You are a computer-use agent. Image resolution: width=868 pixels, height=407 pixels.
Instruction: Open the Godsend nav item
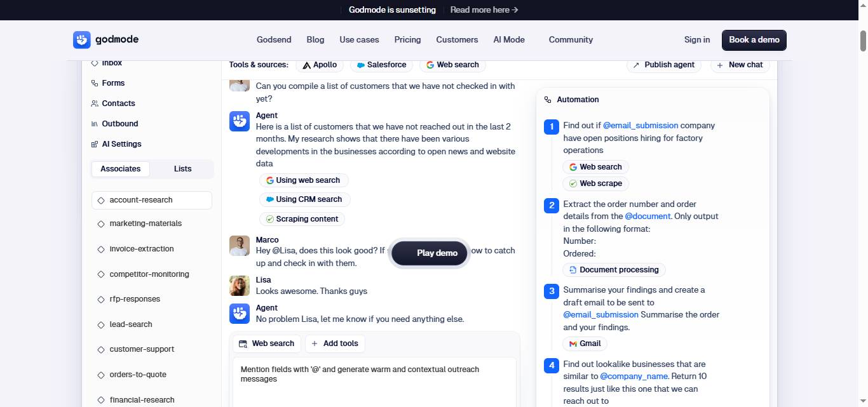(274, 39)
